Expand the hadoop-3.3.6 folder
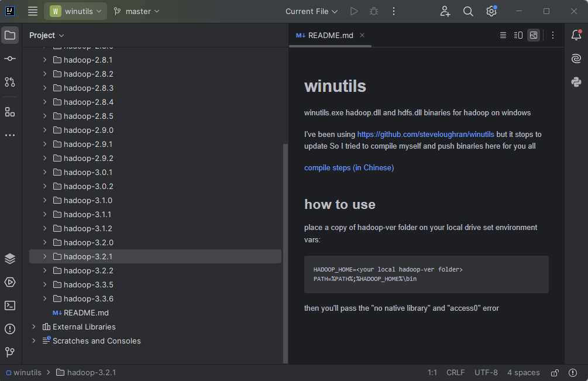This screenshot has height=381, width=588. pyautogui.click(x=44, y=298)
